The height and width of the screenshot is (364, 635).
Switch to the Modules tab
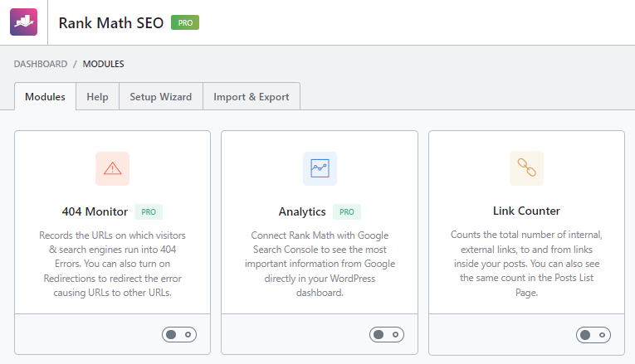point(45,97)
